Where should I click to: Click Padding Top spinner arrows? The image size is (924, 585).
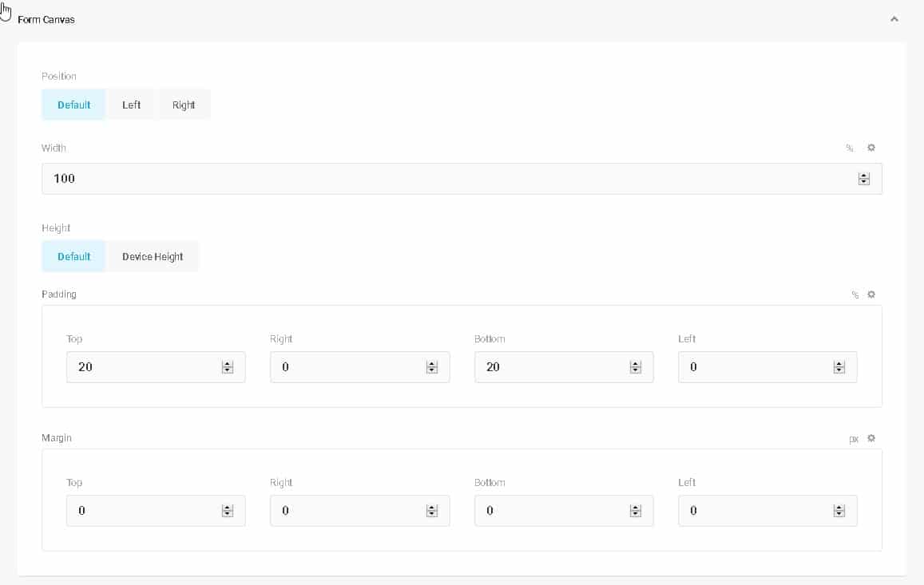[x=228, y=367]
